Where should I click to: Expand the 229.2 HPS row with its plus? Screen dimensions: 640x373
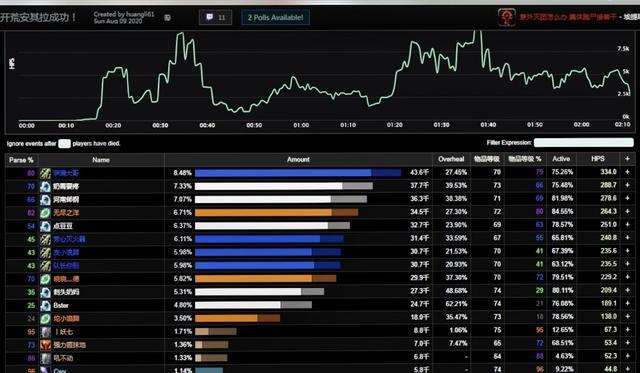coord(627,277)
